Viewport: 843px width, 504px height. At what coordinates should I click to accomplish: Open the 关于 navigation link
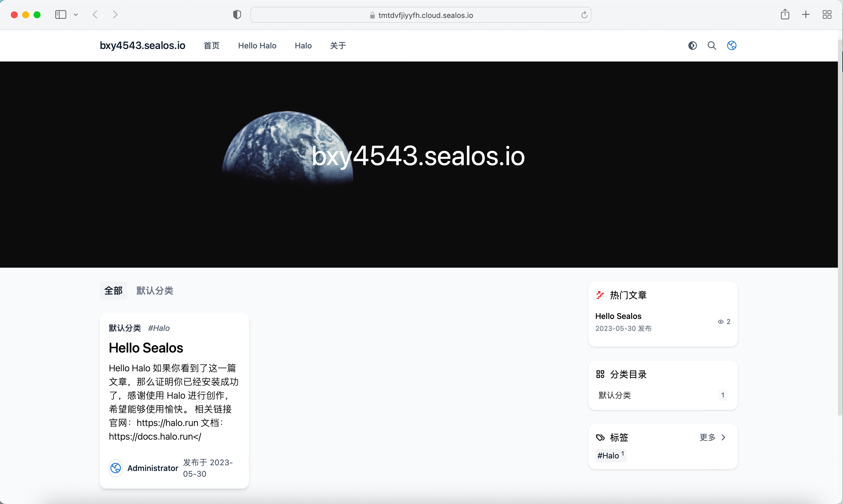click(337, 46)
